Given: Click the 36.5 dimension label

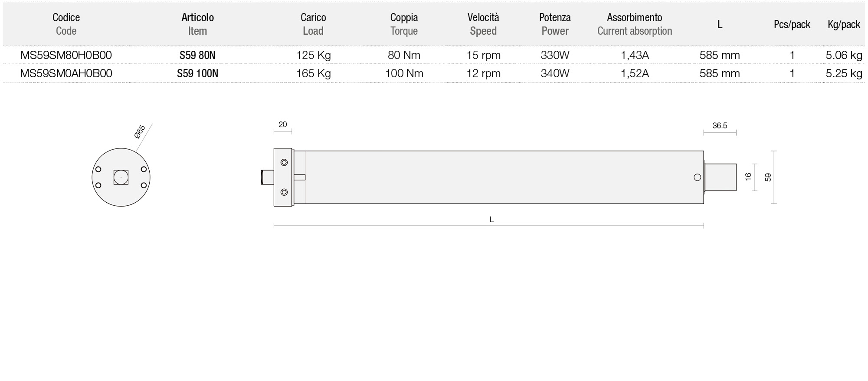Looking at the screenshot, I should coord(720,125).
